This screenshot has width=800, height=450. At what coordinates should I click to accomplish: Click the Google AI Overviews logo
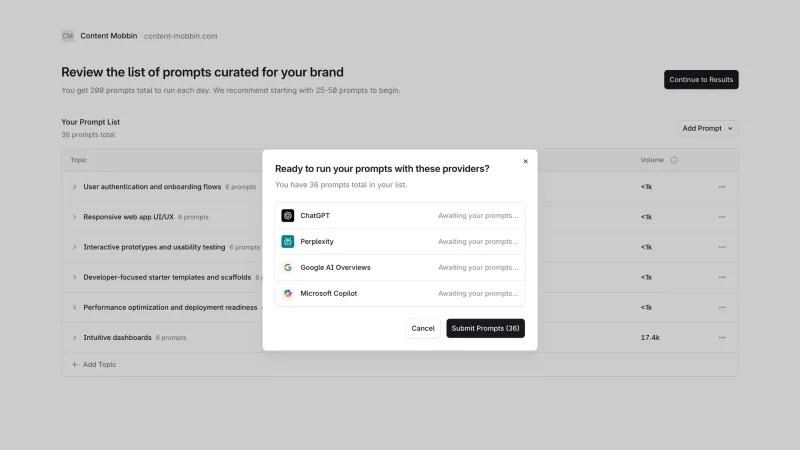[288, 267]
